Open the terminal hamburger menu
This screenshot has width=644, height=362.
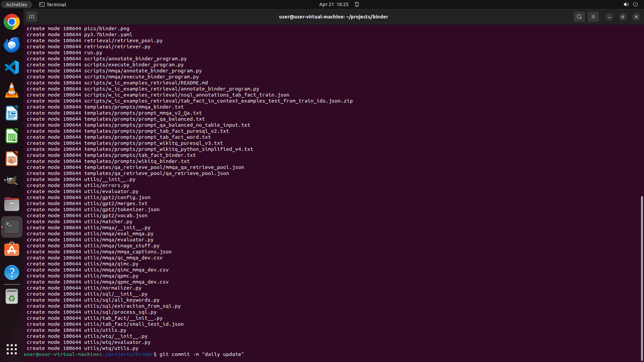593,17
